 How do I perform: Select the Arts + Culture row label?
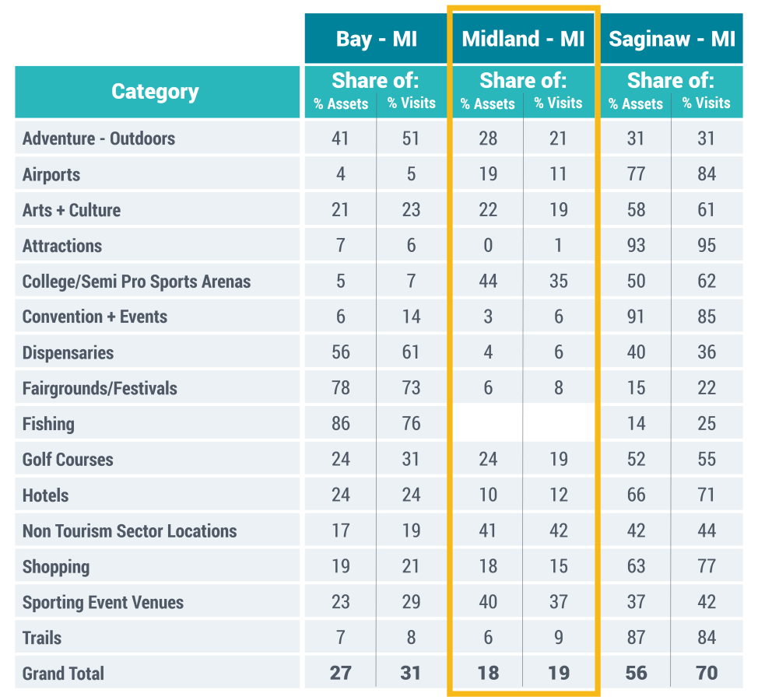pos(72,210)
